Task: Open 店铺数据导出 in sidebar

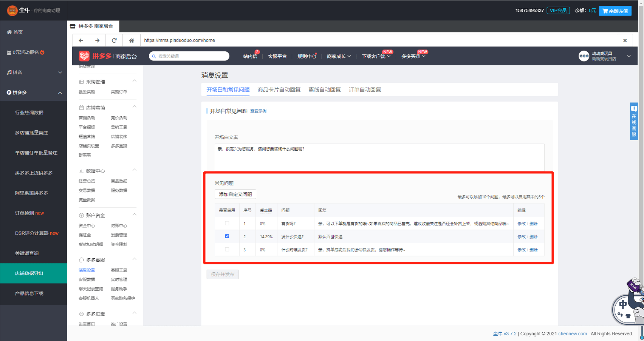Action: (34, 273)
